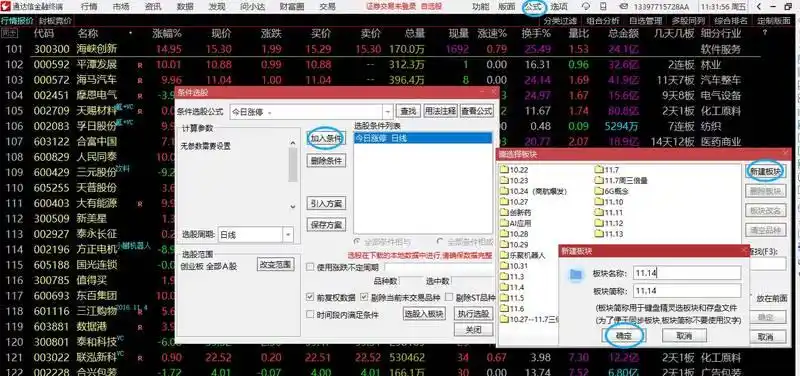This screenshot has height=376, width=800.
Task: Select the 11.7 folder icon
Action: coord(599,170)
